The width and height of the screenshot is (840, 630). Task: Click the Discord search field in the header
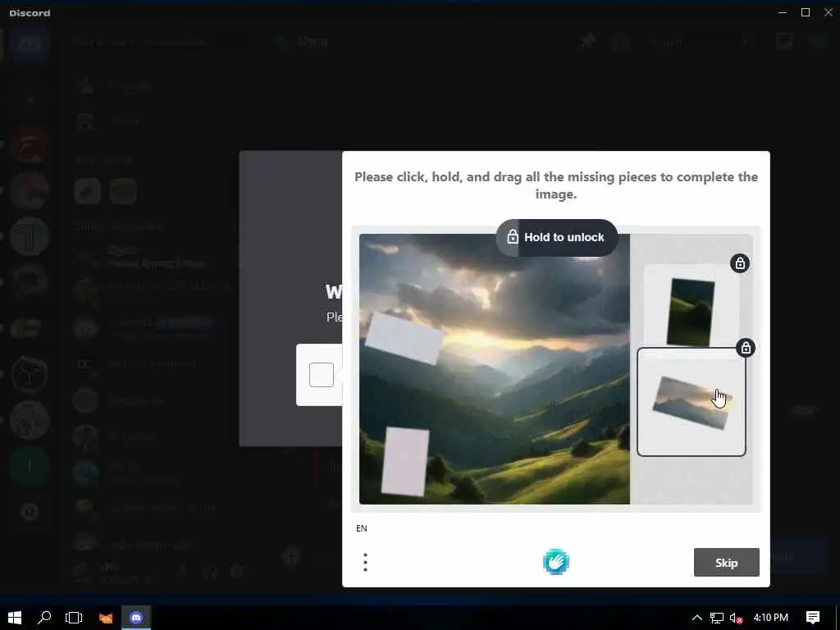(699, 41)
